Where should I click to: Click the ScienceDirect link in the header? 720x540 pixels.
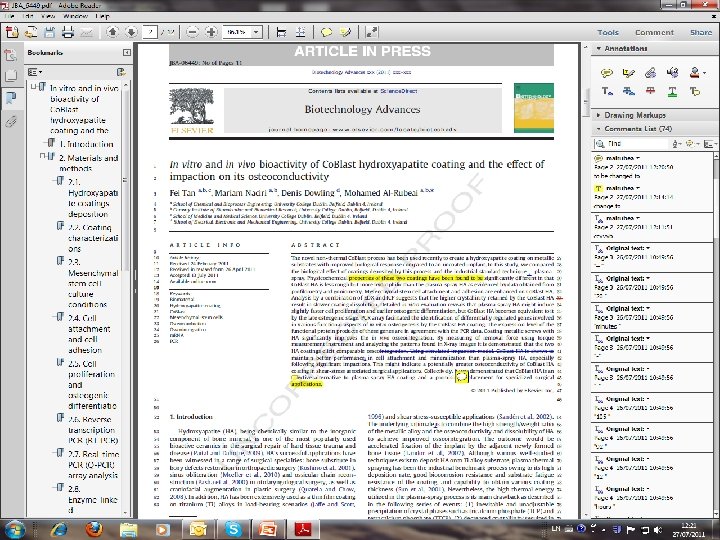(399, 91)
